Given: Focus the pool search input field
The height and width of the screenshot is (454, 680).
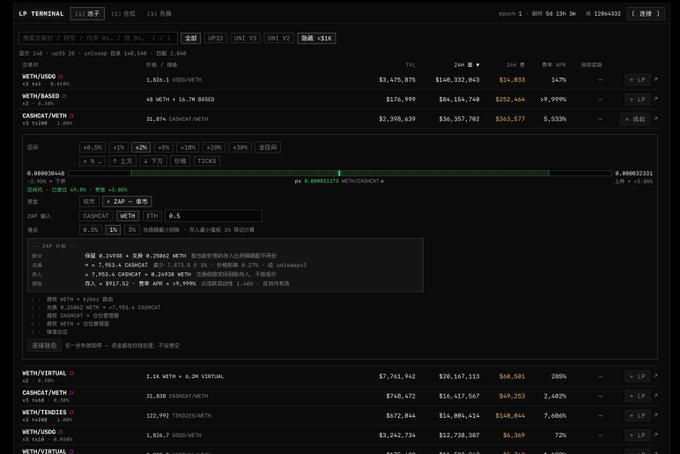Looking at the screenshot, I should tap(98, 38).
